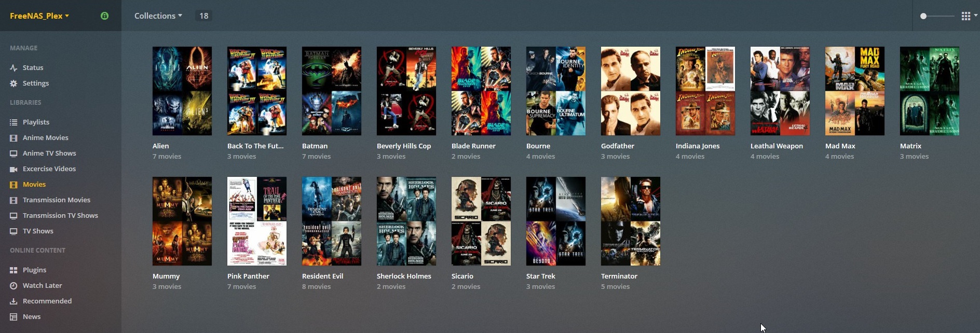
Task: Select the Anime Movies library
Action: [x=46, y=137]
